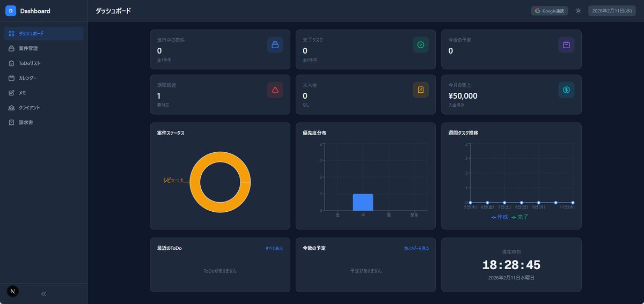Click the 請求書 document icon

coord(12,123)
